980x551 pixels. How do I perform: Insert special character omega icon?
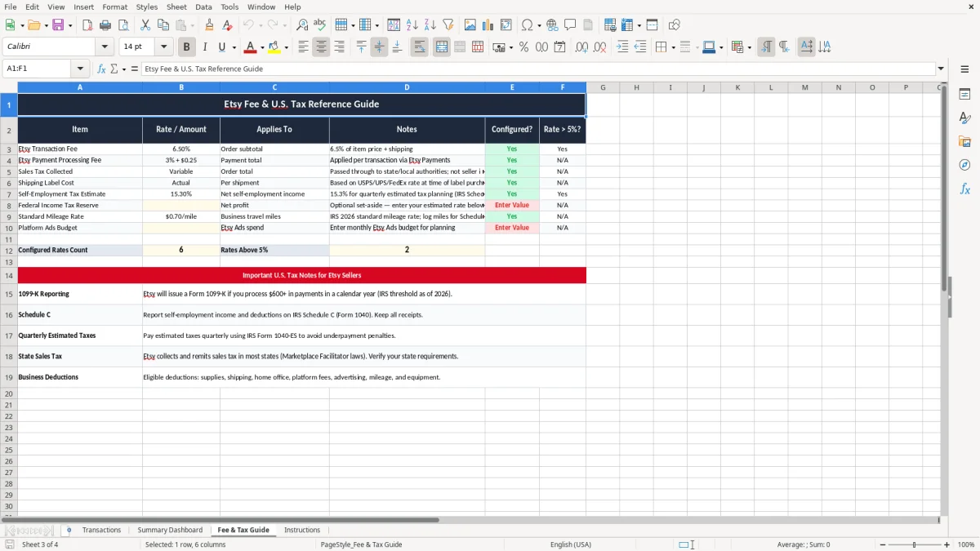(527, 25)
